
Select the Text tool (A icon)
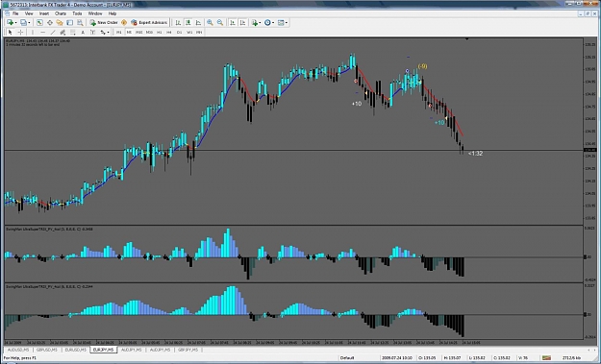(x=83, y=33)
